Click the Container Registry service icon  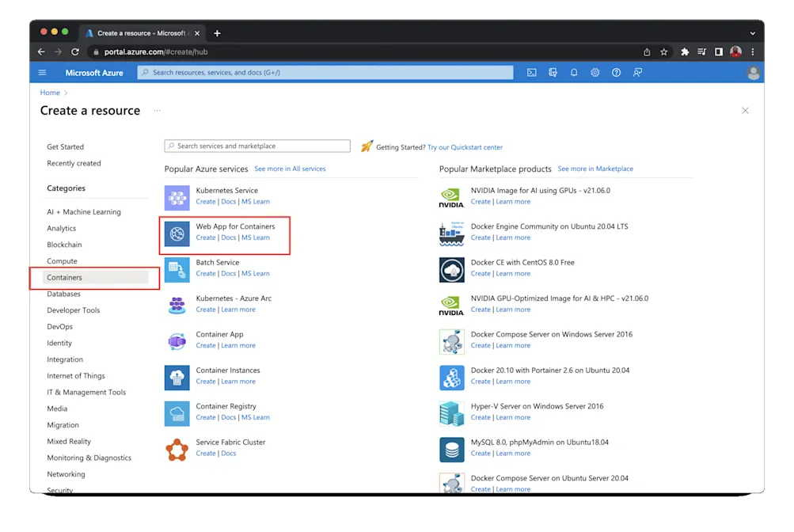[177, 412]
